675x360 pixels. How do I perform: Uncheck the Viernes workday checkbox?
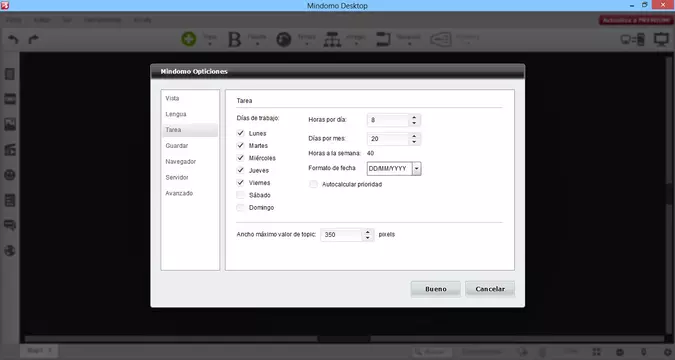(x=241, y=183)
